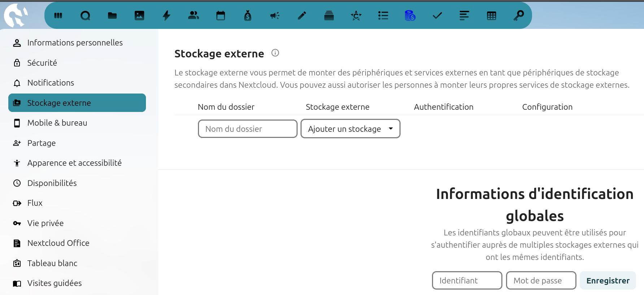Viewport: 644px width, 295px height.
Task: Open the Files folder icon
Action: point(112,16)
